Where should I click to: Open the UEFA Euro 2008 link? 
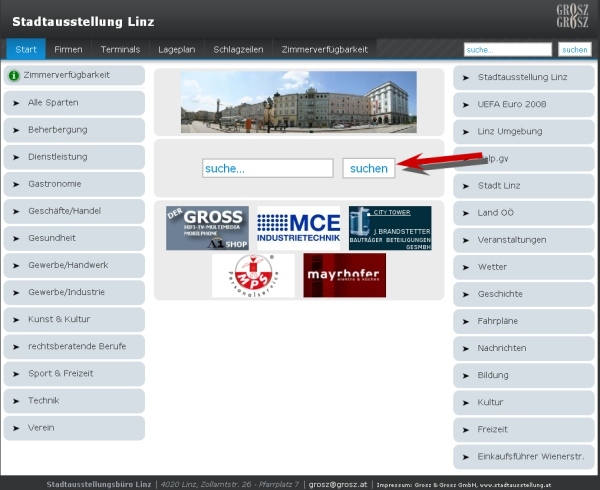(524, 105)
